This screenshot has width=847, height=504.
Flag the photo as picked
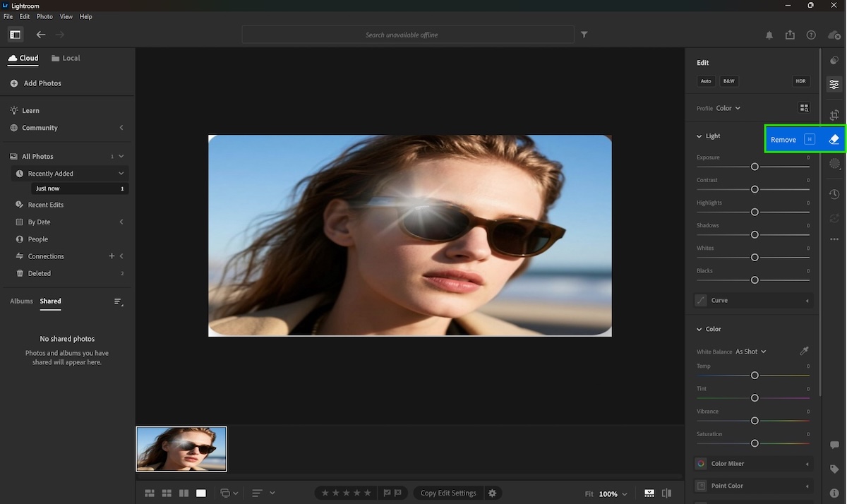(387, 493)
